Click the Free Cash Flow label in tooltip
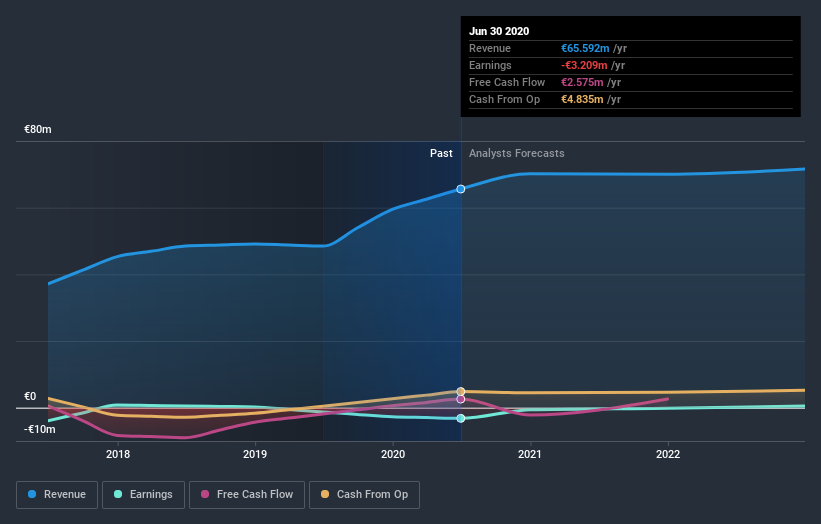This screenshot has width=821, height=524. click(507, 82)
